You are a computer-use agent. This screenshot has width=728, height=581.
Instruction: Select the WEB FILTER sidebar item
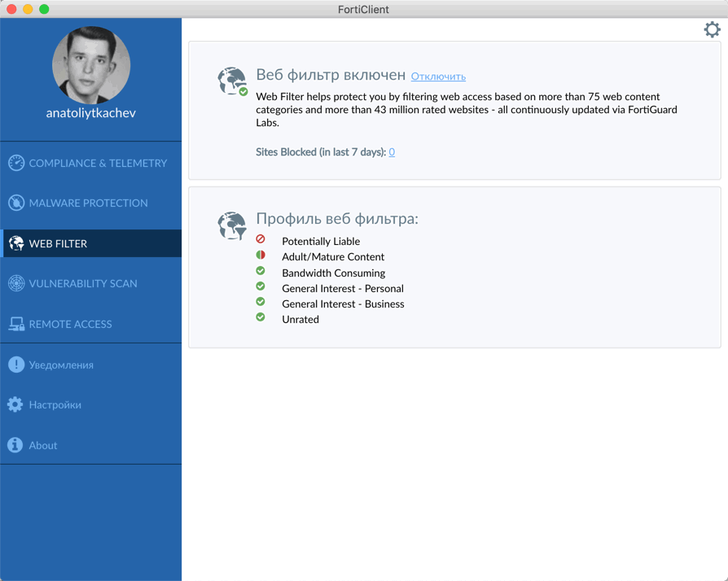click(x=91, y=243)
